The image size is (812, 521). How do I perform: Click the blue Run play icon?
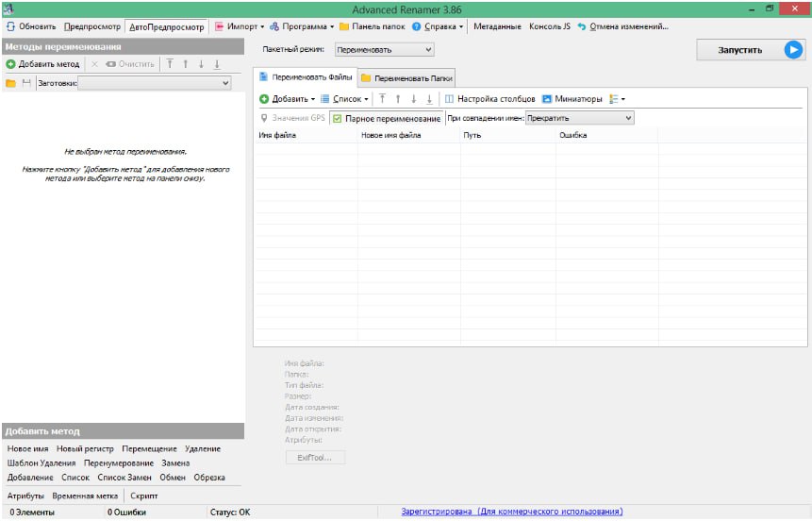[x=793, y=50]
